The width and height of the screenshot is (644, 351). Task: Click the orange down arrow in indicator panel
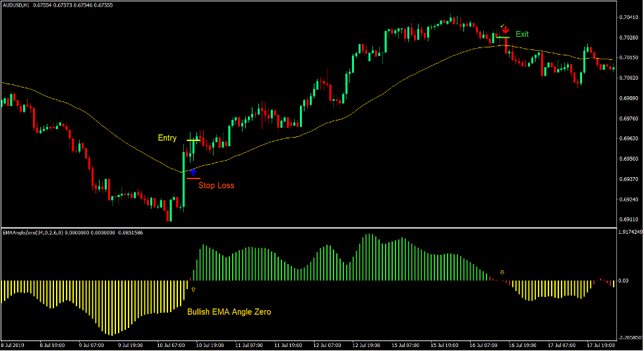(x=502, y=271)
